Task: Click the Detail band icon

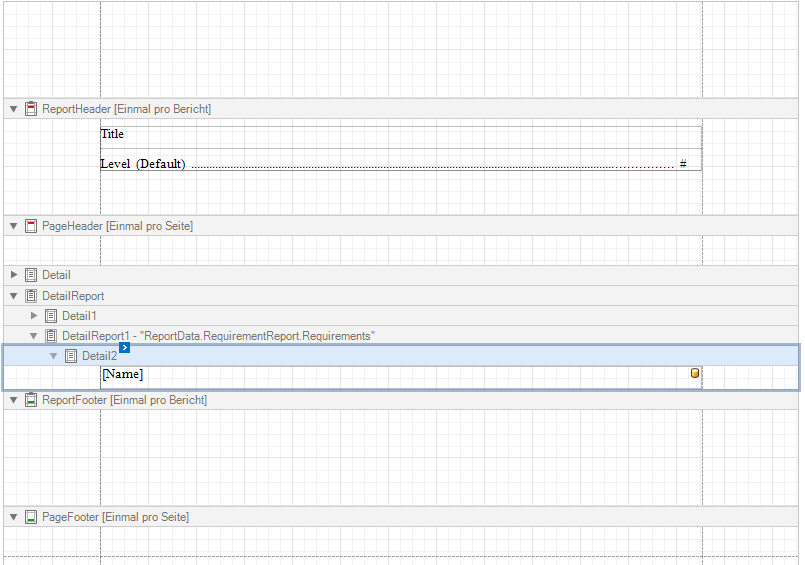Action: pos(31,275)
